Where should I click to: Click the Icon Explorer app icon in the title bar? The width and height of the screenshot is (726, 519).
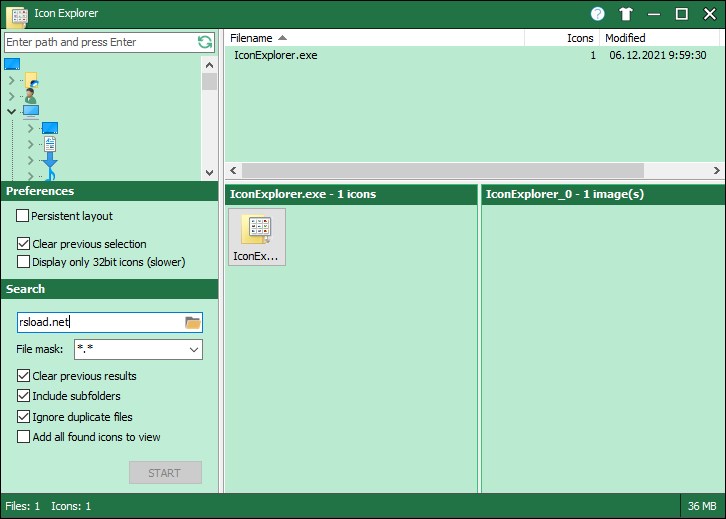pyautogui.click(x=18, y=17)
